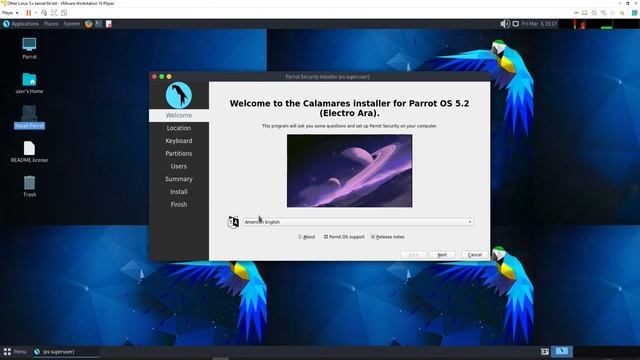Select the Partitions step in sidebar
This screenshot has height=360, width=640.
(x=179, y=153)
